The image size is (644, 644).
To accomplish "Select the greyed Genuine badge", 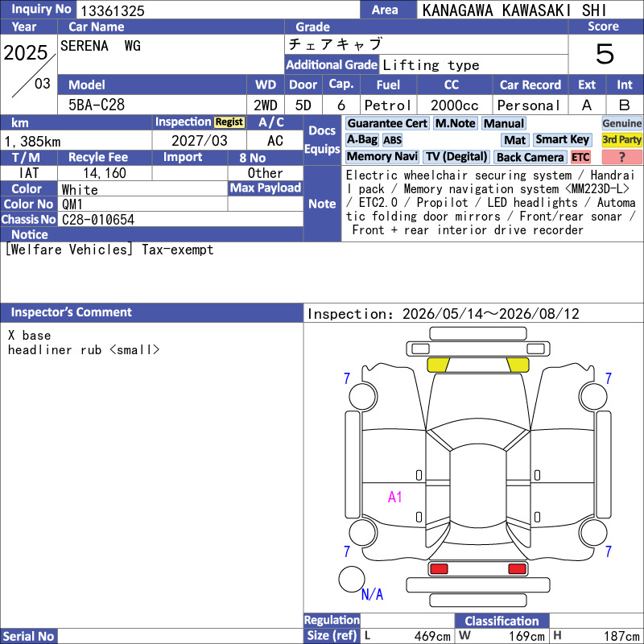I will click(621, 123).
